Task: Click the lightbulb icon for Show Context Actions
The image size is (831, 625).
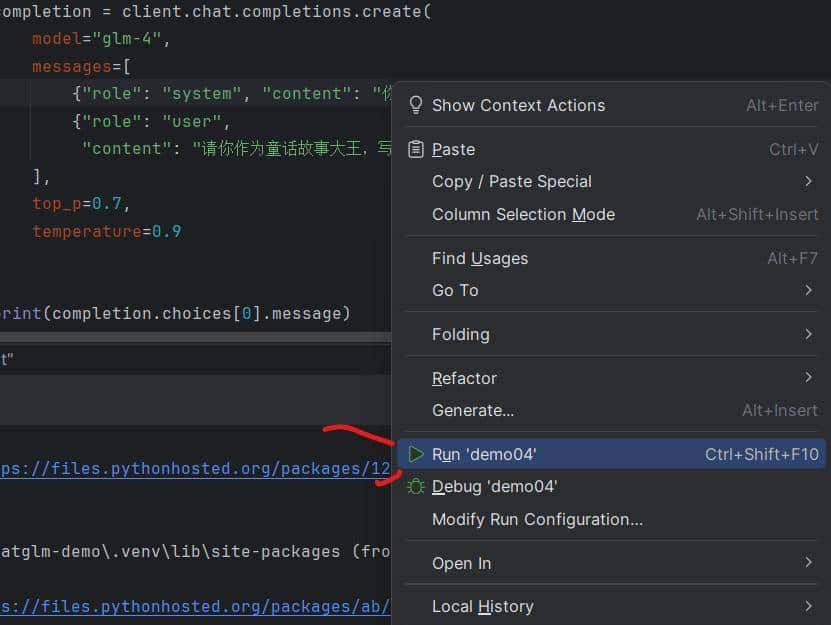Action: pyautogui.click(x=415, y=105)
